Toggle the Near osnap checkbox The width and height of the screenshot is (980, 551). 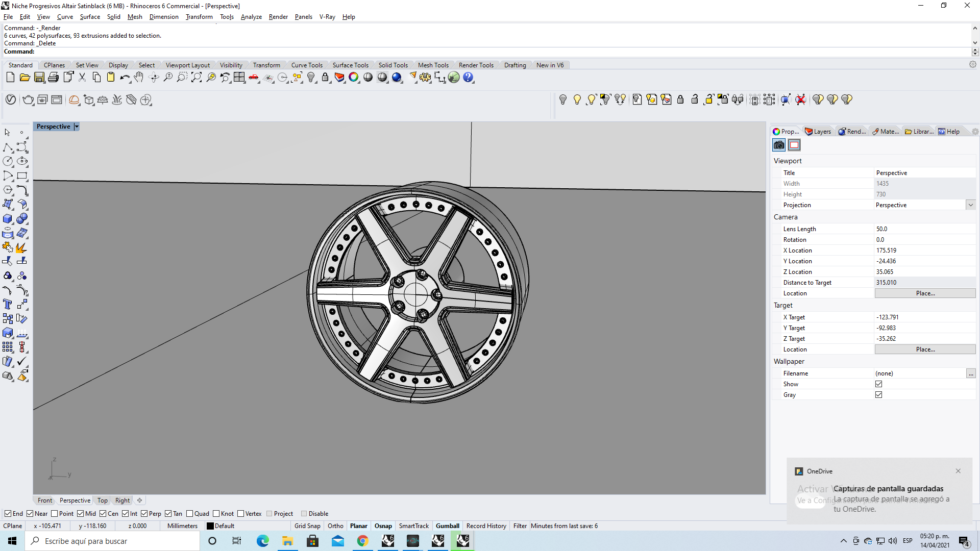click(x=30, y=514)
